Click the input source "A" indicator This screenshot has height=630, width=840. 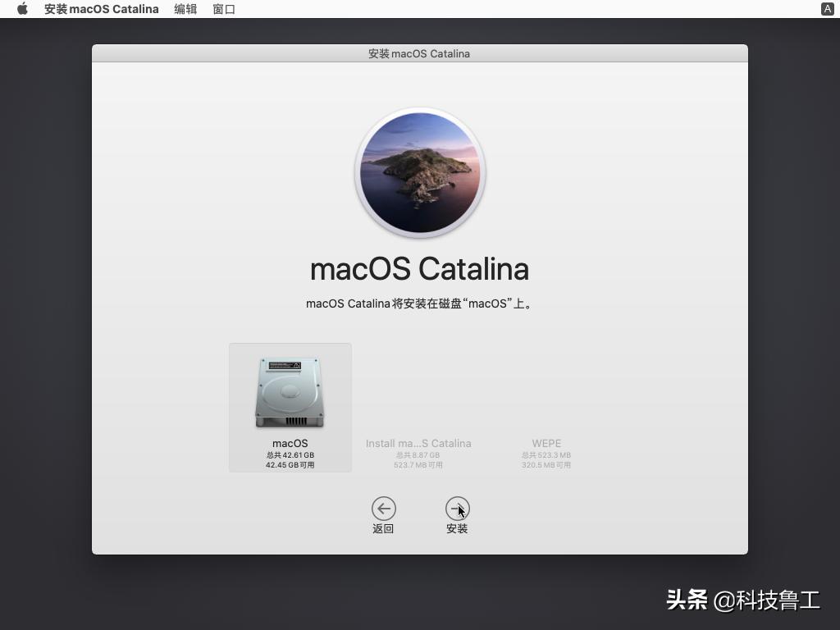click(828, 9)
